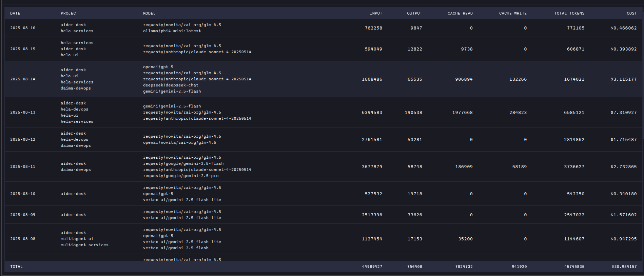Click total tokens value 2547022
The height and width of the screenshot is (276, 644).
[574, 215]
